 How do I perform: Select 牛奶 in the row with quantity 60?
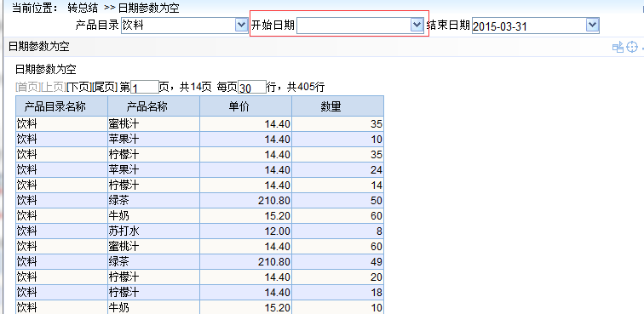pyautogui.click(x=153, y=215)
